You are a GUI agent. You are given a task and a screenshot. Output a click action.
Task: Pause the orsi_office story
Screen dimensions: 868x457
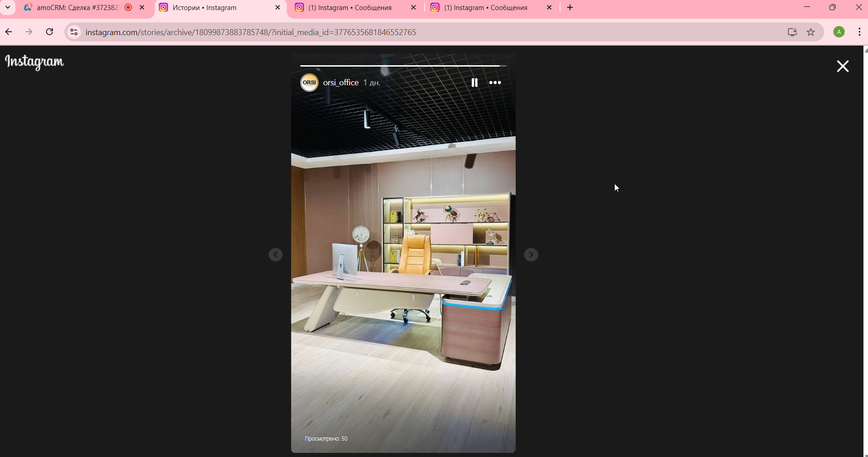point(475,83)
